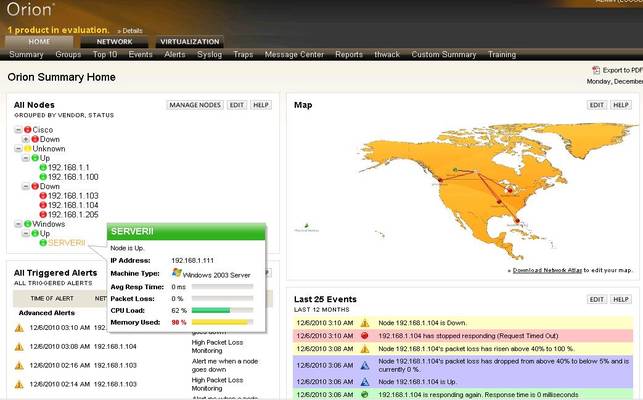Click green icon of 'responding again' event
The image size is (643, 400).
click(x=365, y=395)
